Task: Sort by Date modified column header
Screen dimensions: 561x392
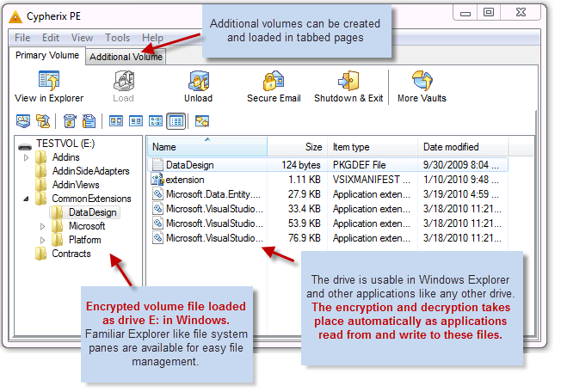Action: [x=463, y=147]
